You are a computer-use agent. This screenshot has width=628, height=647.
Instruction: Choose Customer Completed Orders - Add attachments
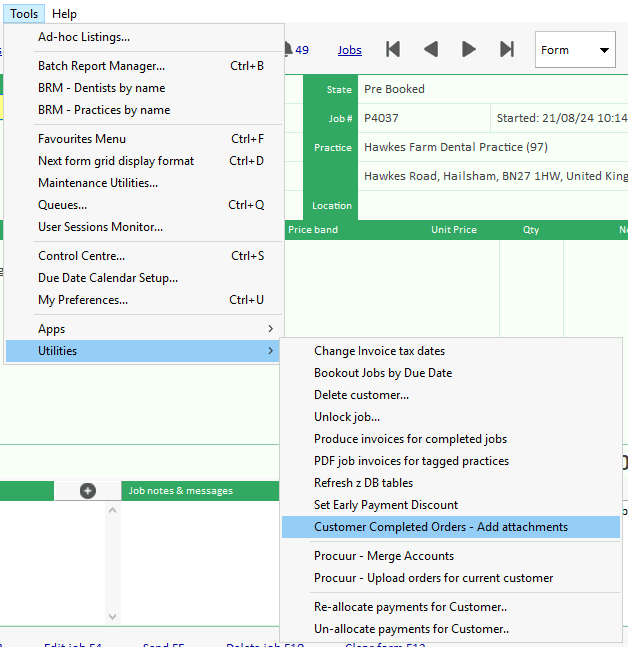tap(440, 527)
